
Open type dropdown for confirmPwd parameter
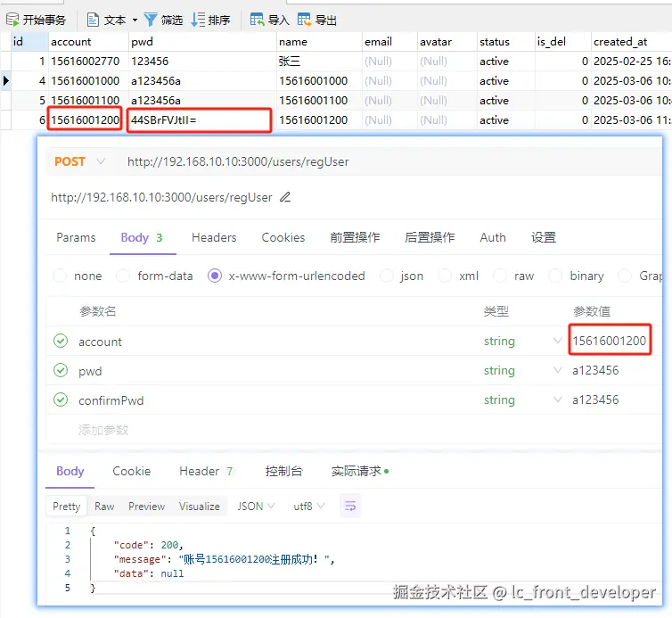(x=558, y=400)
